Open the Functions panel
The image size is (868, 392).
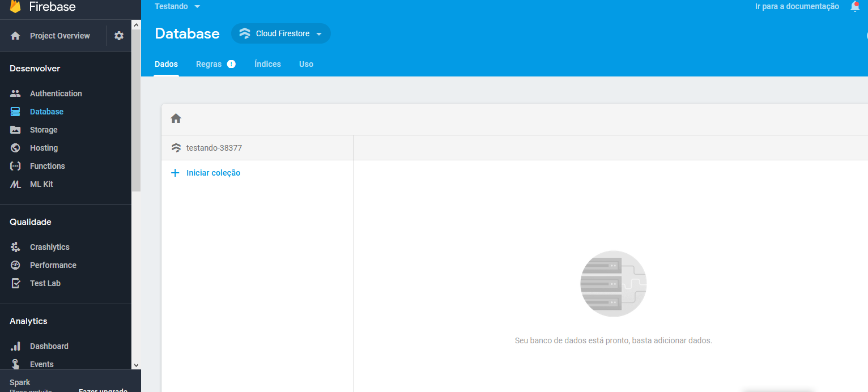point(46,165)
